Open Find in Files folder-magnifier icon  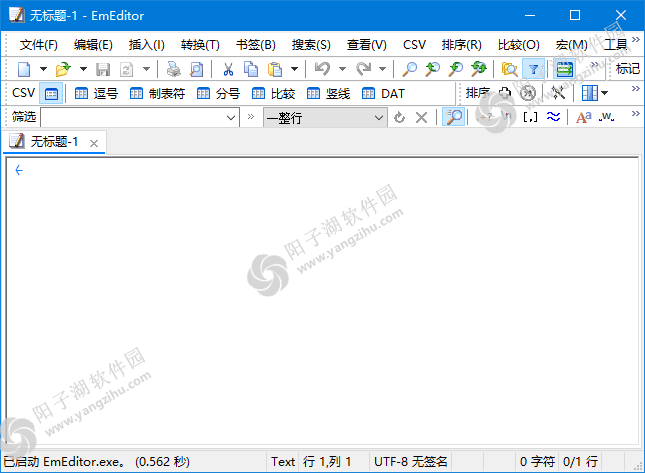[510, 69]
